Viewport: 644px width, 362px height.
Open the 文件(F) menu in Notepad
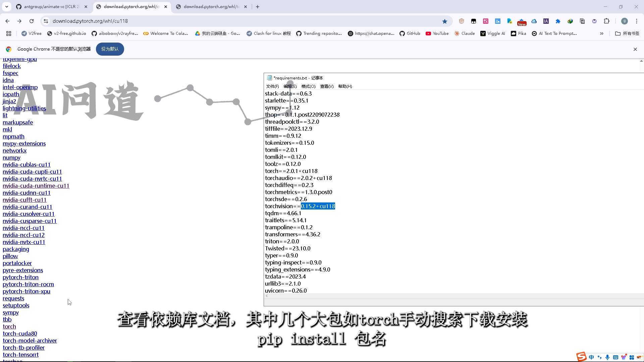(272, 86)
